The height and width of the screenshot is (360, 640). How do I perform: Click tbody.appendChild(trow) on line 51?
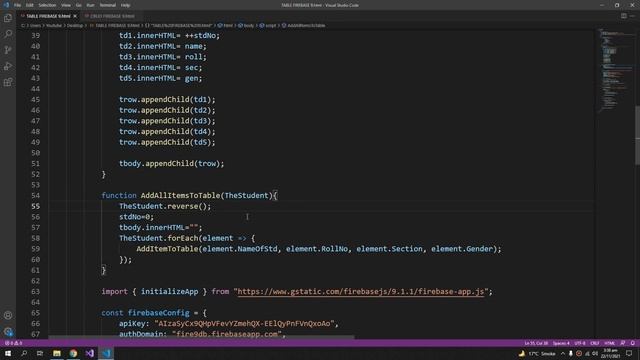click(x=171, y=163)
